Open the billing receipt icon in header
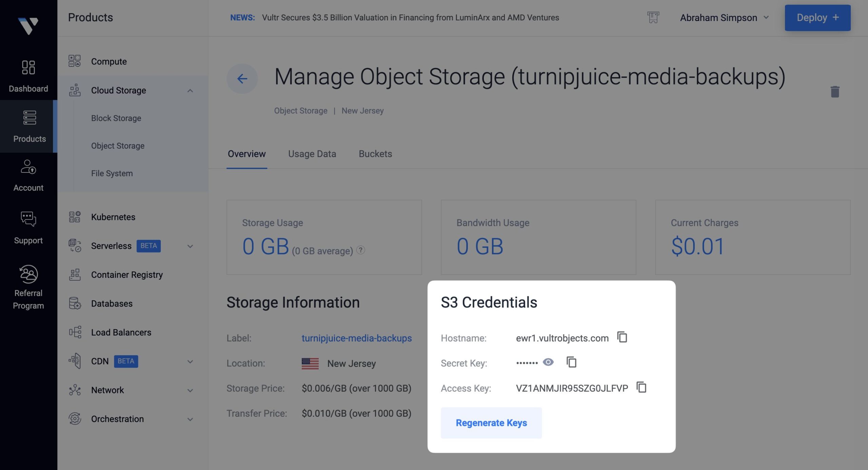This screenshot has height=470, width=868. pos(653,17)
